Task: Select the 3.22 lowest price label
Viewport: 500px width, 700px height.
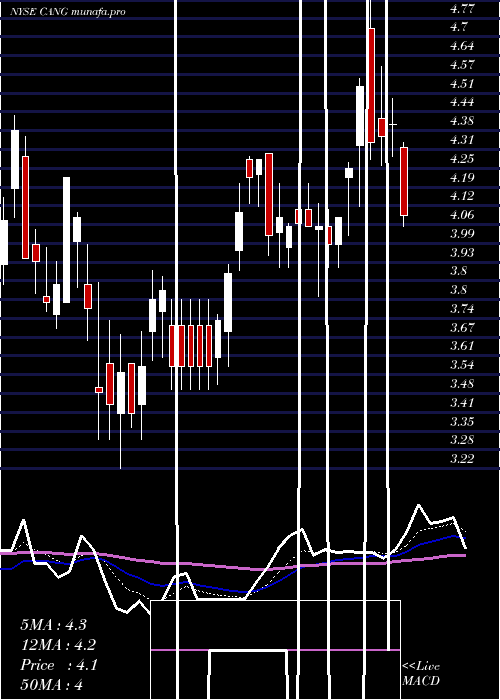Action: [462, 459]
